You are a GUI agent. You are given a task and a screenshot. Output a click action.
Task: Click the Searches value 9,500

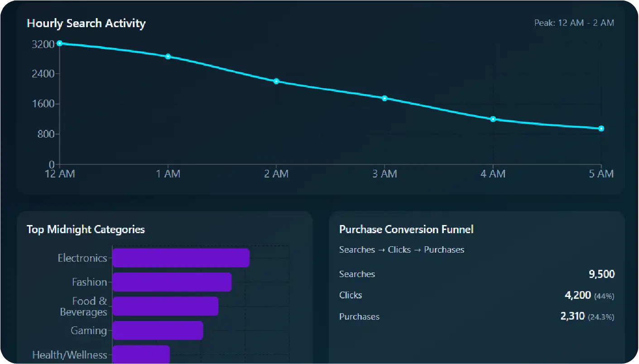pos(601,274)
